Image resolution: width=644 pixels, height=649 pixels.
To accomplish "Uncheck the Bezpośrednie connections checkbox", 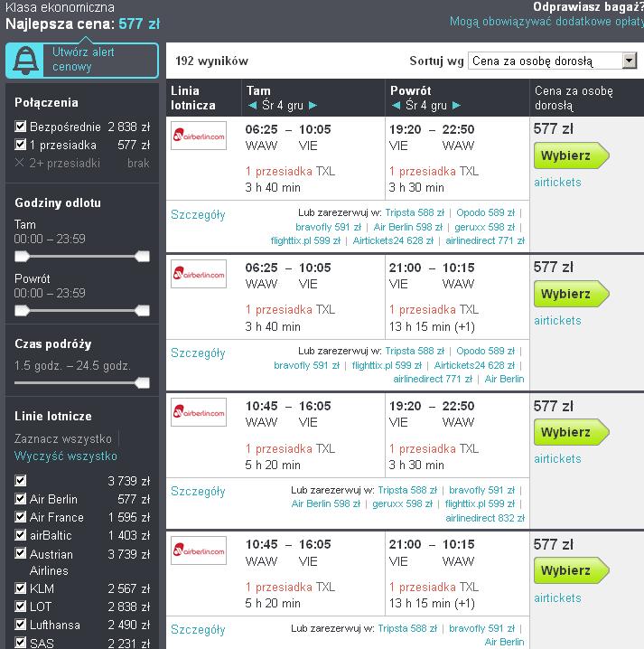I will (x=20, y=127).
